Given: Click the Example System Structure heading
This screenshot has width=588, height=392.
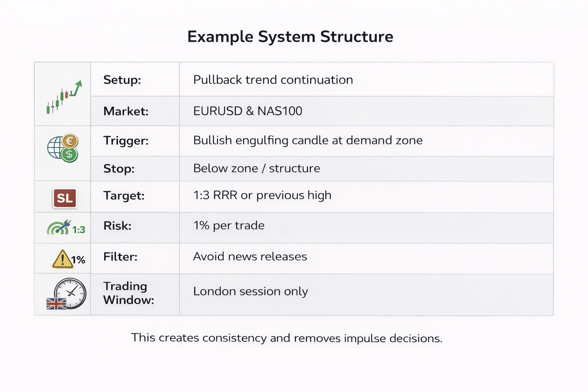Looking at the screenshot, I should 290,37.
